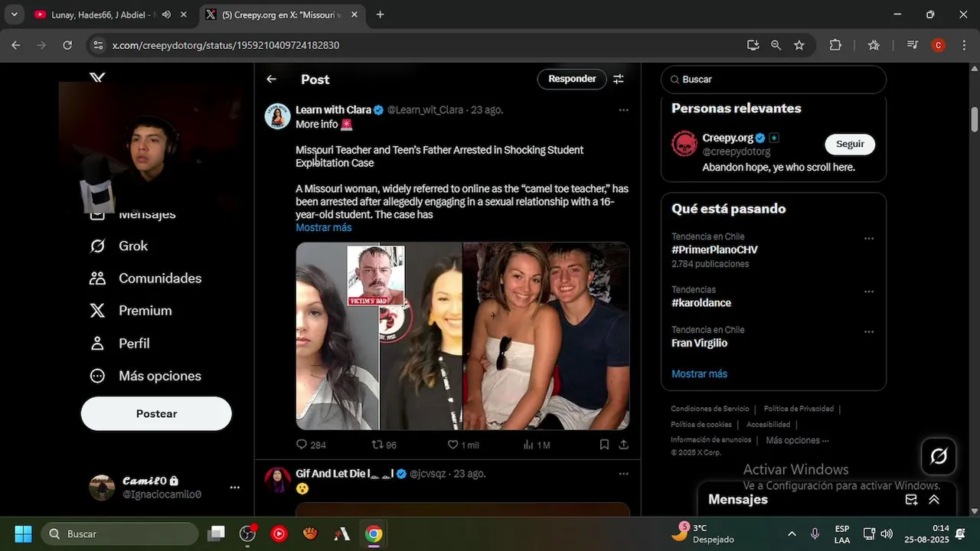Go back in browser history
This screenshot has width=980, height=551.
[15, 45]
